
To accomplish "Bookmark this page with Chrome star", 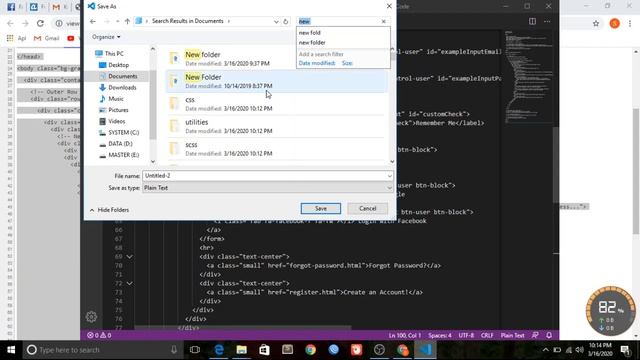I will [596, 23].
